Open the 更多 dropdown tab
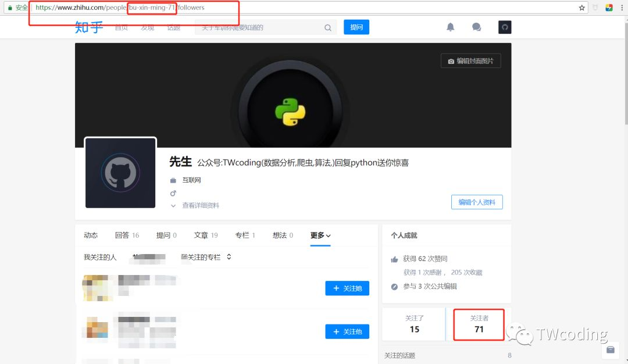628x364 pixels. 320,235
